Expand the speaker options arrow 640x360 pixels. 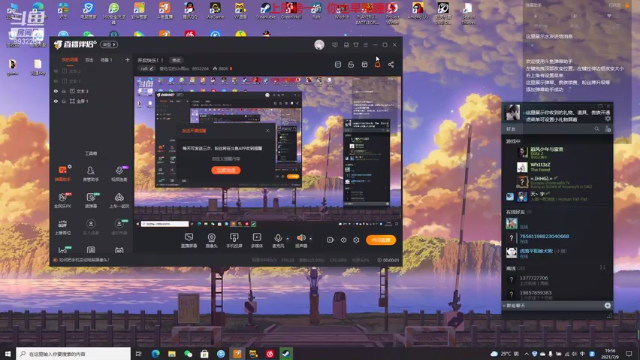pos(311,238)
